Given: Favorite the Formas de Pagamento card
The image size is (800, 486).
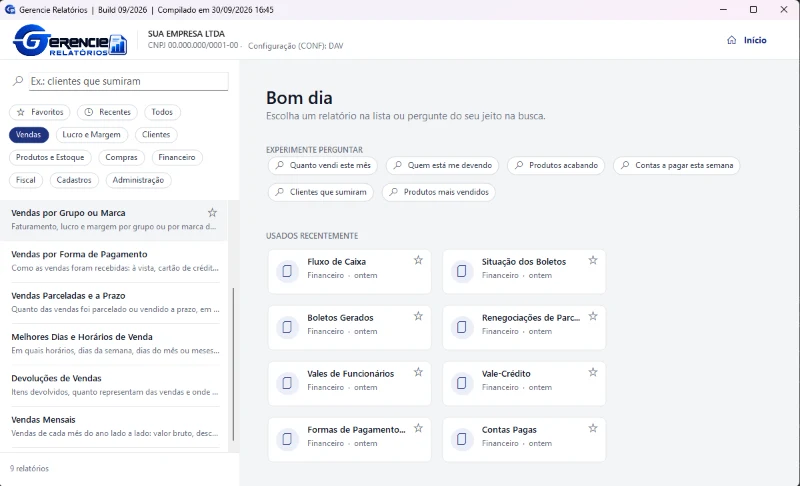Looking at the screenshot, I should click(418, 428).
